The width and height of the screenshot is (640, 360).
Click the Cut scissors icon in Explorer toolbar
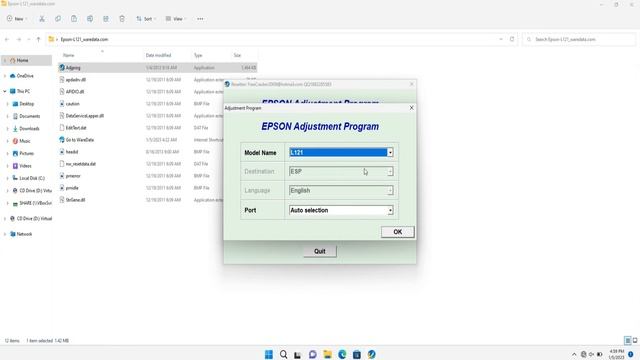(x=42, y=19)
